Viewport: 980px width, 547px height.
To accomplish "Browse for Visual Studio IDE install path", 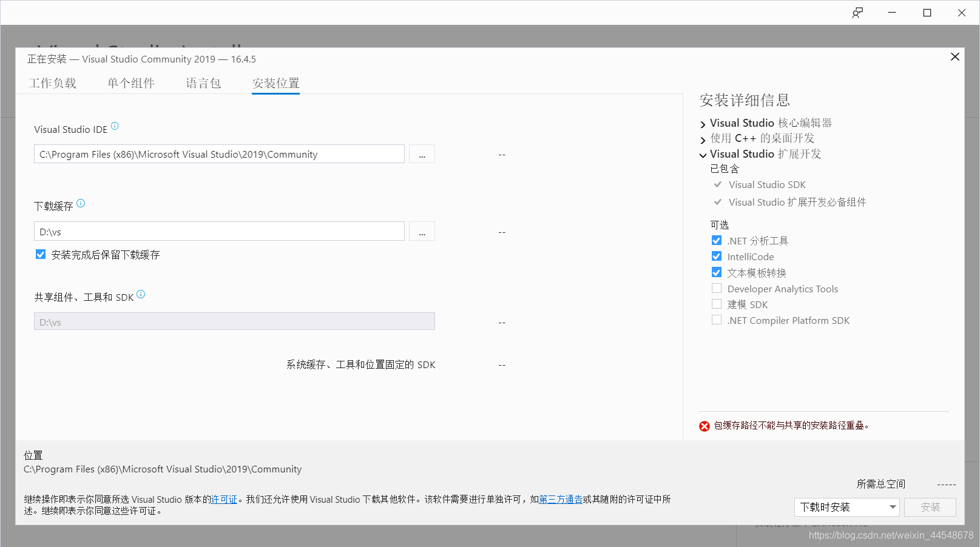I will (x=422, y=154).
